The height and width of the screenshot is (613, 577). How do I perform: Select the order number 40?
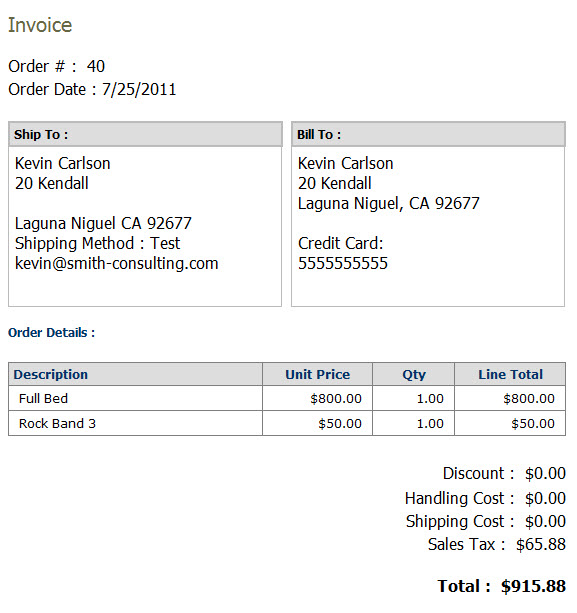pos(96,66)
